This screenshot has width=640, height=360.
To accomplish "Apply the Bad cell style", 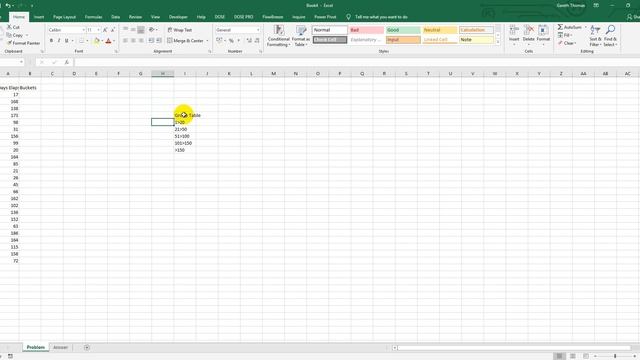I will coord(367,30).
